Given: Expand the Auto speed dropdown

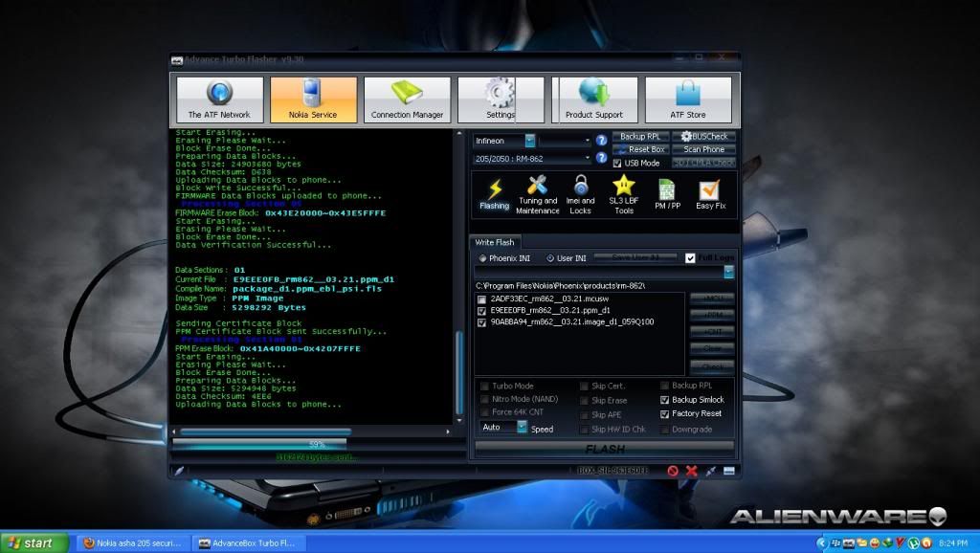Looking at the screenshot, I should click(x=522, y=428).
